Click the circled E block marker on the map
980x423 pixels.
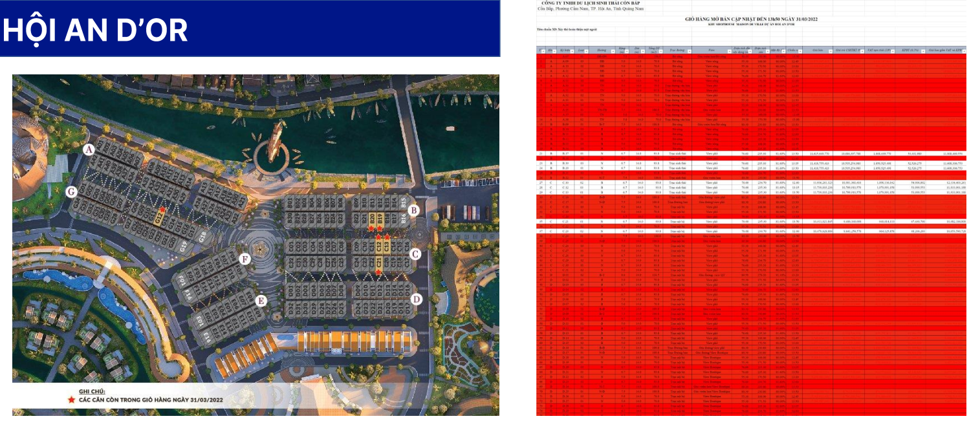pos(261,300)
